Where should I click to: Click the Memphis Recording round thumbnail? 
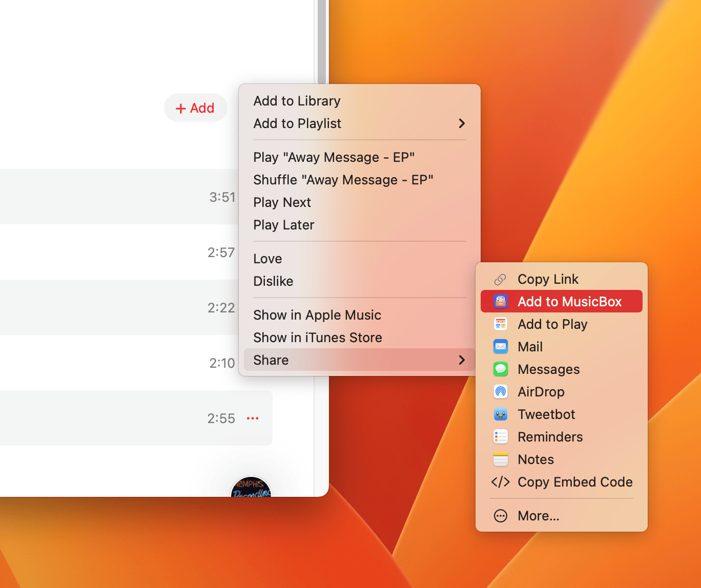(251, 487)
